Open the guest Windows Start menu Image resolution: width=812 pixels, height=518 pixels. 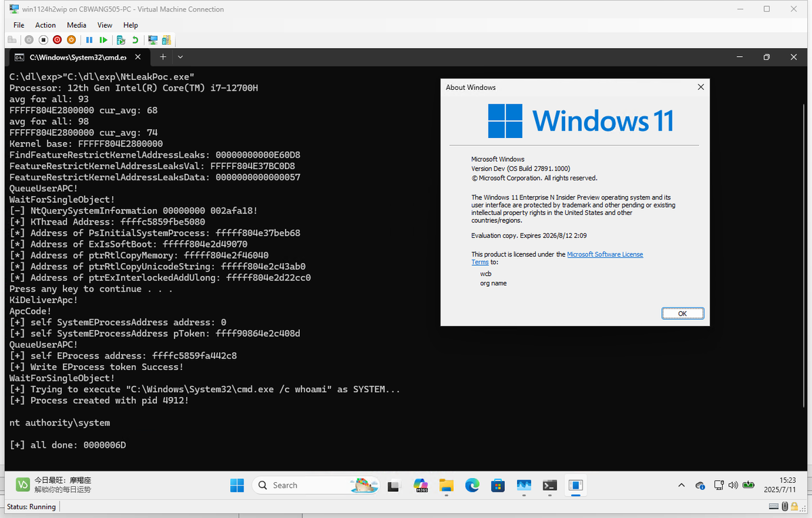tap(237, 485)
